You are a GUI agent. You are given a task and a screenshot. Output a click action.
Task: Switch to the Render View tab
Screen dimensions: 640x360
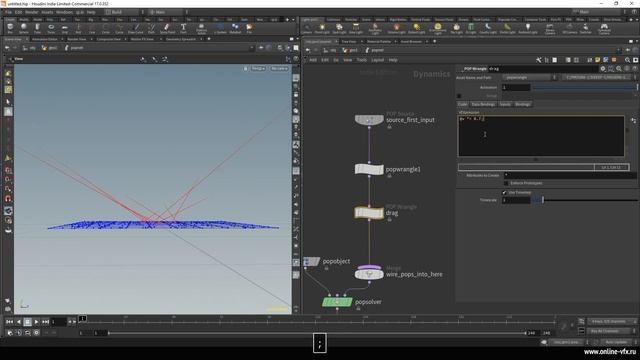(77, 39)
